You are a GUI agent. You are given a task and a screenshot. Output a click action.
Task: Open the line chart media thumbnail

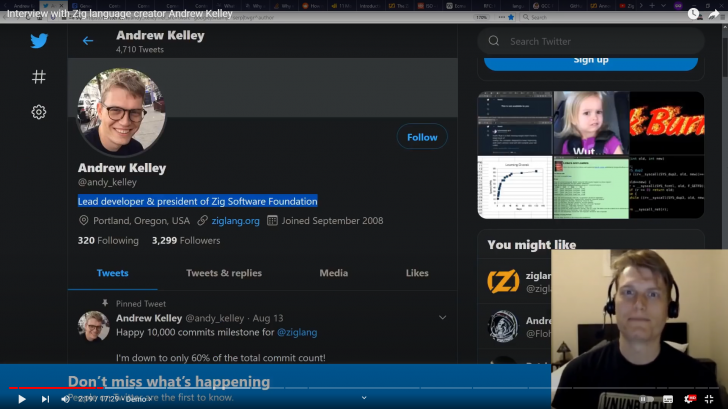click(515, 187)
